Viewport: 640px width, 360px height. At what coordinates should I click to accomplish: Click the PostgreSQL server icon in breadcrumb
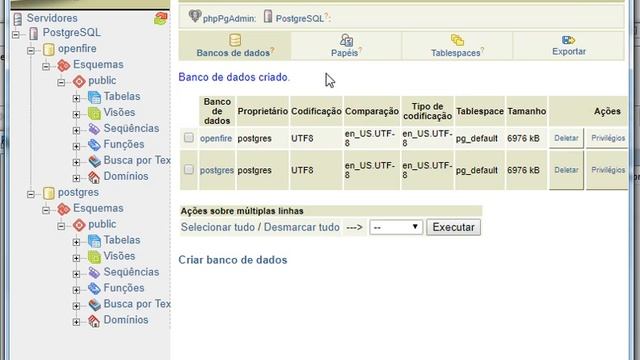pos(268,16)
